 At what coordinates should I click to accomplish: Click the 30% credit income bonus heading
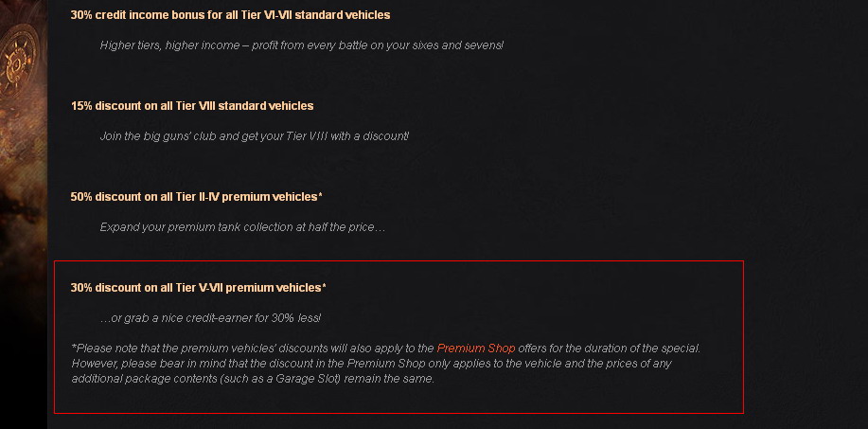click(x=230, y=15)
